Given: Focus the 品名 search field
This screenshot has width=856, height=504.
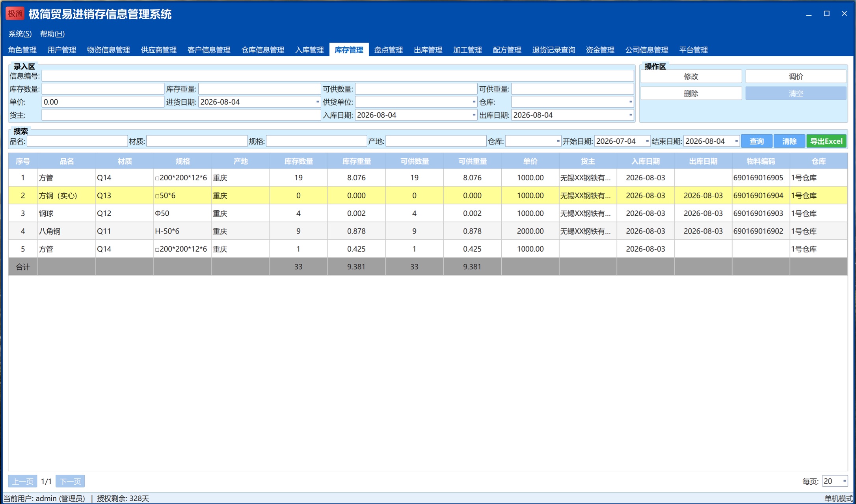Looking at the screenshot, I should 77,141.
